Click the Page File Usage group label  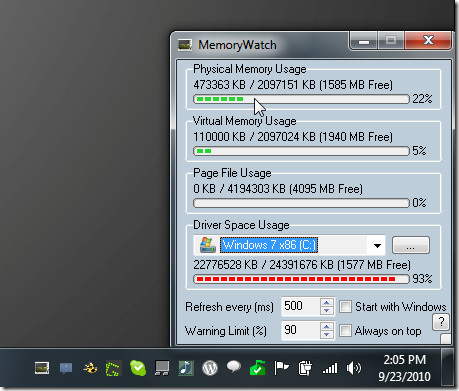(x=232, y=173)
